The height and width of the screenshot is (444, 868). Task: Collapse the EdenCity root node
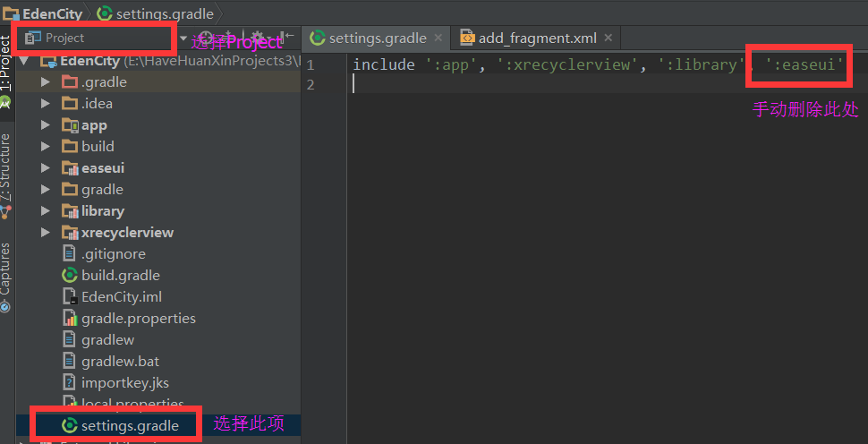coord(25,60)
